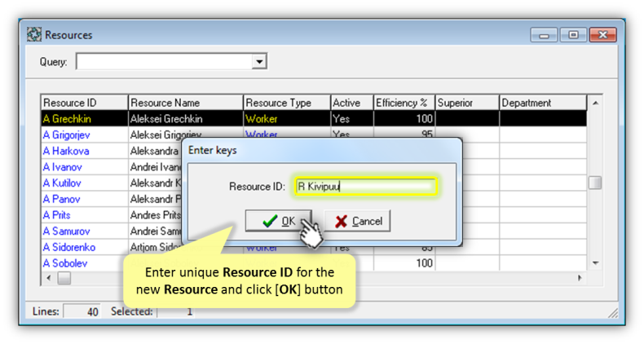Click the Resource Name column header
644x344 pixels.
point(185,103)
